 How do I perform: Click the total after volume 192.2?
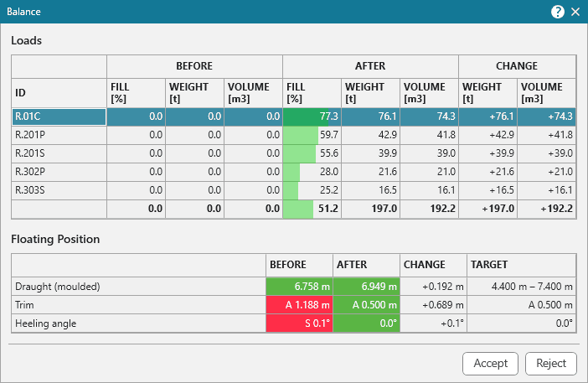click(x=429, y=209)
